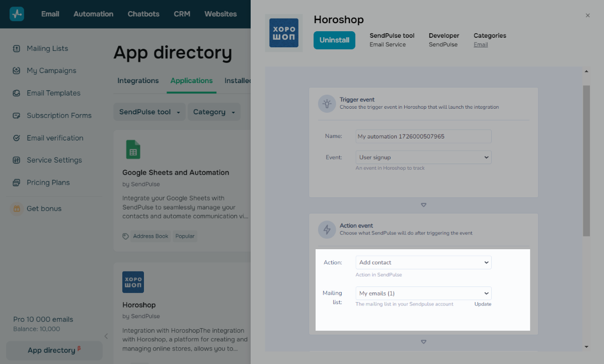Open the Email top menu
This screenshot has width=604, height=364.
50,14
